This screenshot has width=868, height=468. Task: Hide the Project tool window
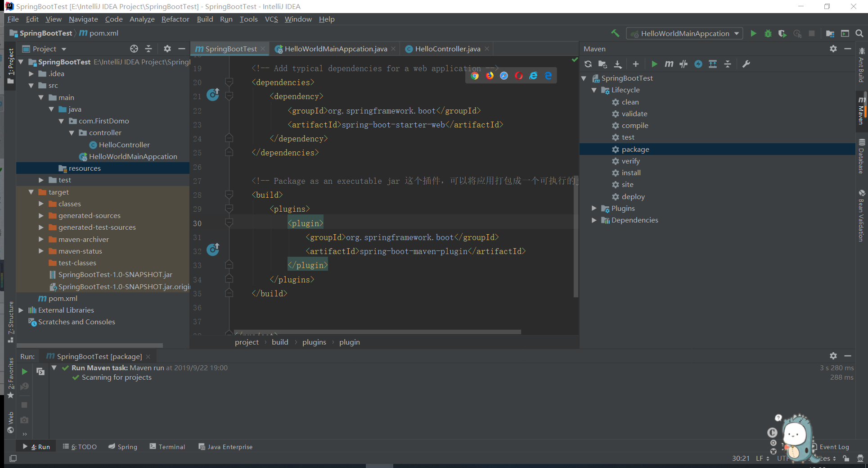click(x=182, y=49)
